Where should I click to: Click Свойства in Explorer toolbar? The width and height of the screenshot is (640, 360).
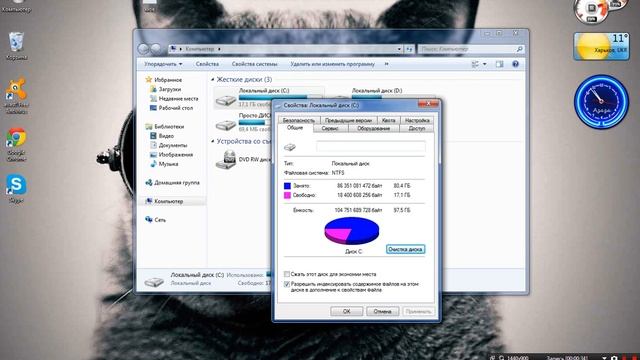[207, 64]
